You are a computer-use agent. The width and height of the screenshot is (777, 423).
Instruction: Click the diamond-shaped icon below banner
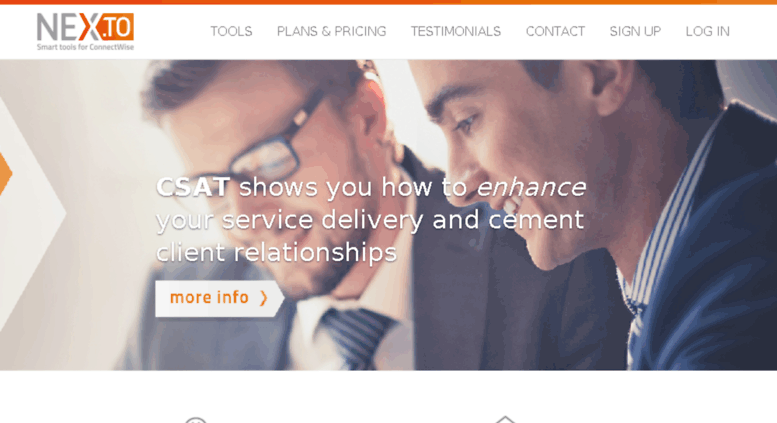coord(505,420)
